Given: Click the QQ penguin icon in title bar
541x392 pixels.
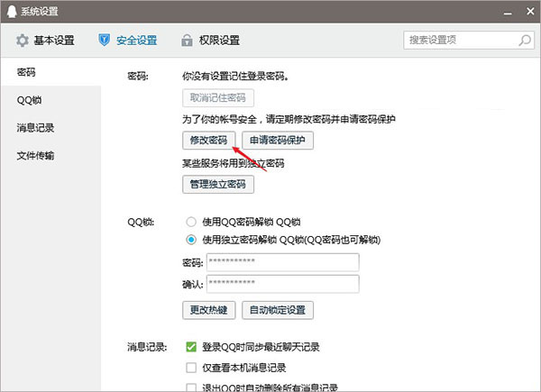Looking at the screenshot, I should pyautogui.click(x=11, y=11).
